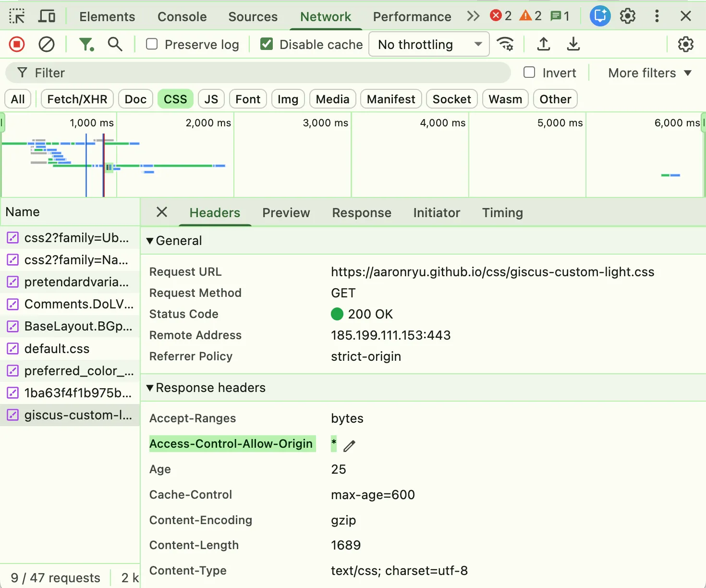Click the Name column header
706x588 pixels.
(x=70, y=212)
